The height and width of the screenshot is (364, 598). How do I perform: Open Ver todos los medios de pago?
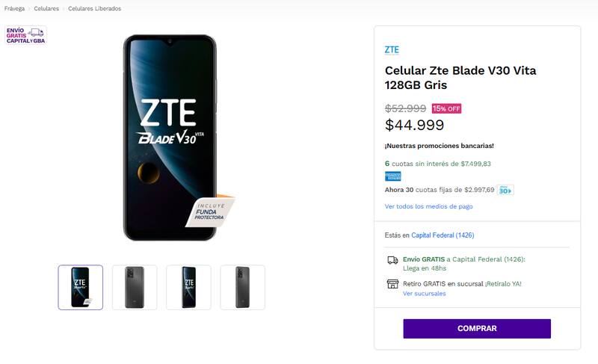[428, 206]
